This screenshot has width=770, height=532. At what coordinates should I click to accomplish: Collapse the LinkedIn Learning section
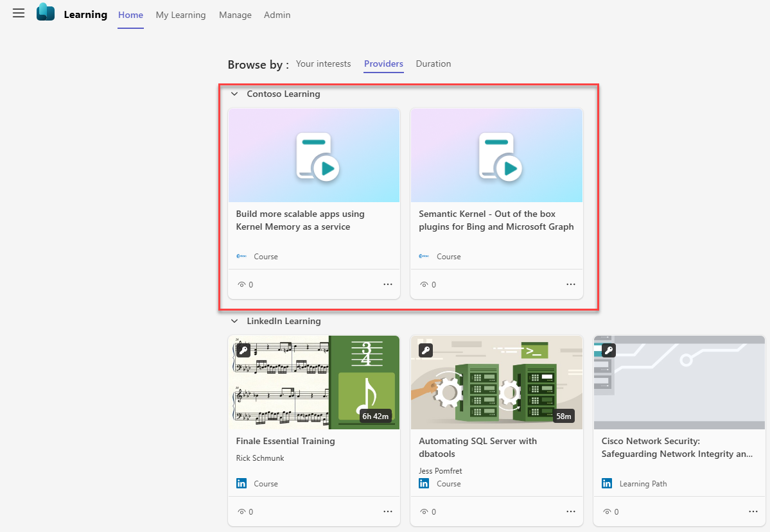coord(235,321)
